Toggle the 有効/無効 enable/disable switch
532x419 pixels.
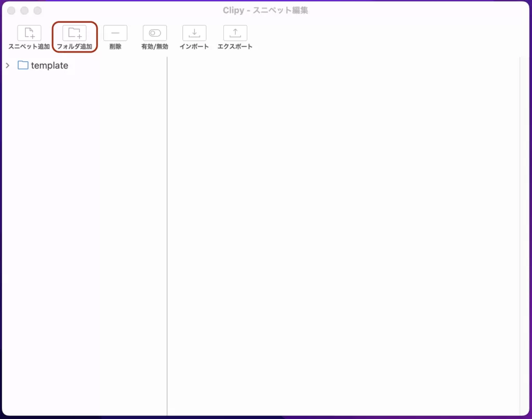[155, 33]
